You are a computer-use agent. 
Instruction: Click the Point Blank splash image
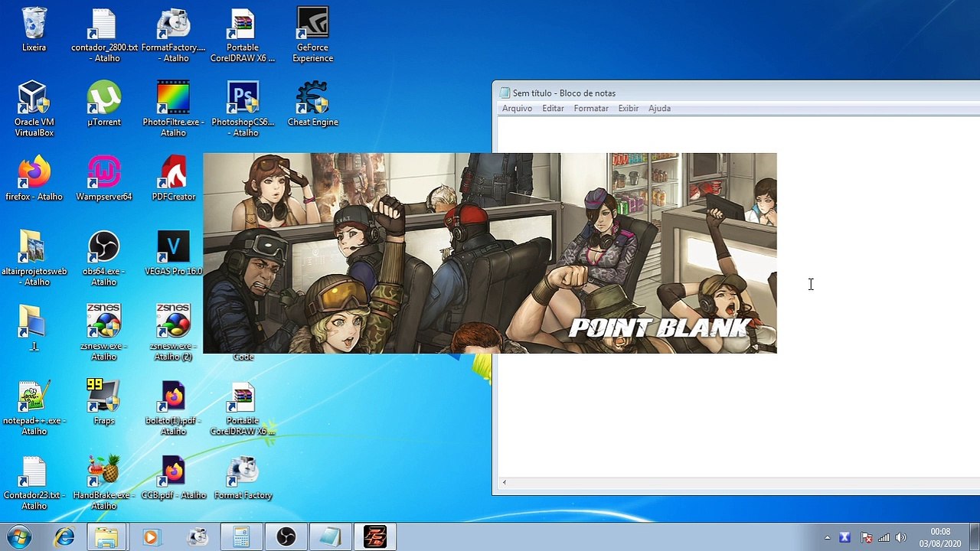point(490,253)
